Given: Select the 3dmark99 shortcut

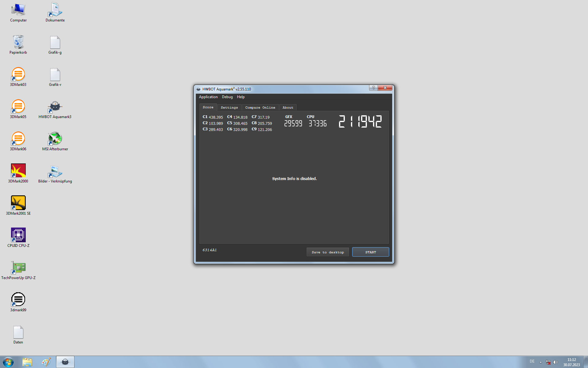Looking at the screenshot, I should point(18,303).
